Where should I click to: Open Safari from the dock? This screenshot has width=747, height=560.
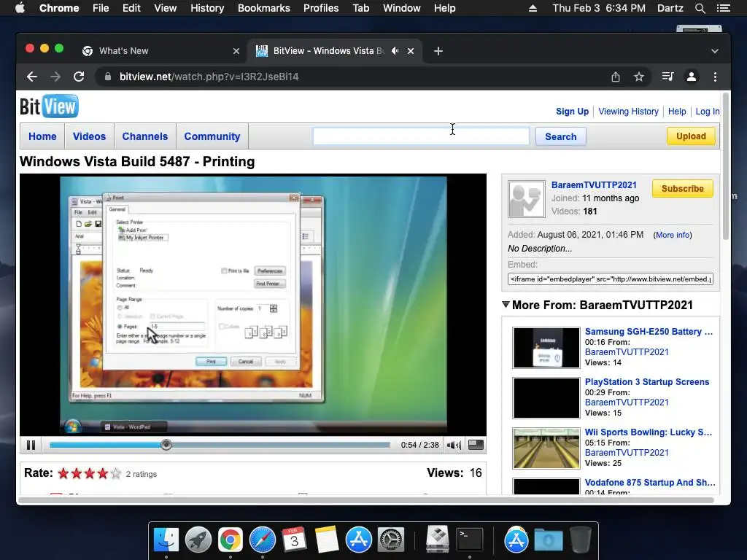(x=263, y=540)
